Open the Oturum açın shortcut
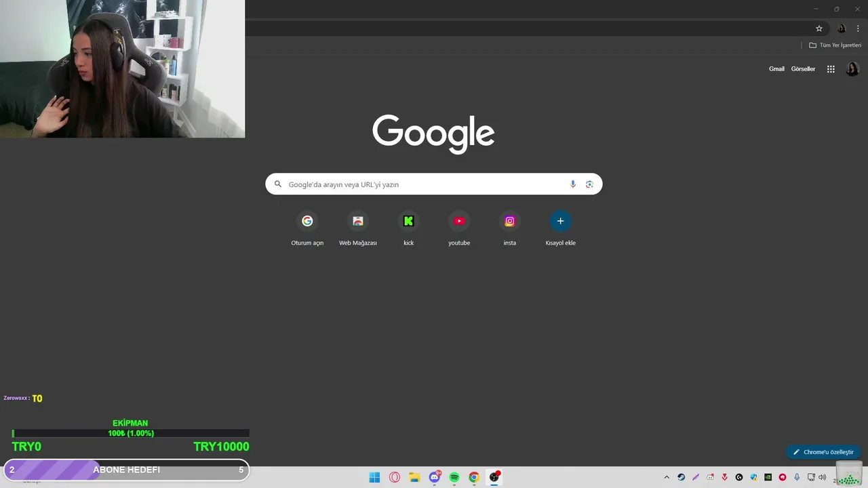The width and height of the screenshot is (868, 488). point(307,229)
